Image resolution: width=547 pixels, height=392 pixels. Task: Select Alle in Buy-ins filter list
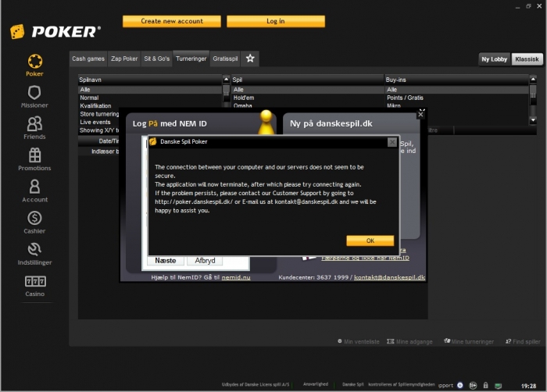tap(457, 90)
